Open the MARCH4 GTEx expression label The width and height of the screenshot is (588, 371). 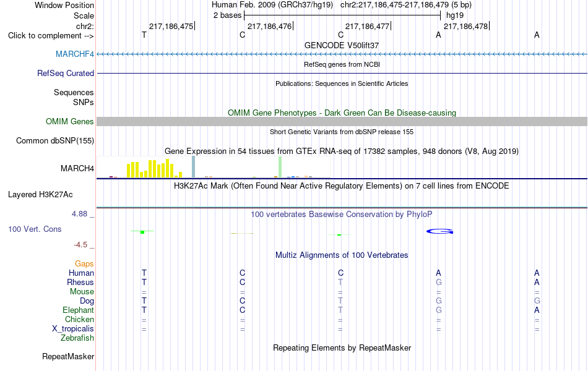pyautogui.click(x=77, y=168)
